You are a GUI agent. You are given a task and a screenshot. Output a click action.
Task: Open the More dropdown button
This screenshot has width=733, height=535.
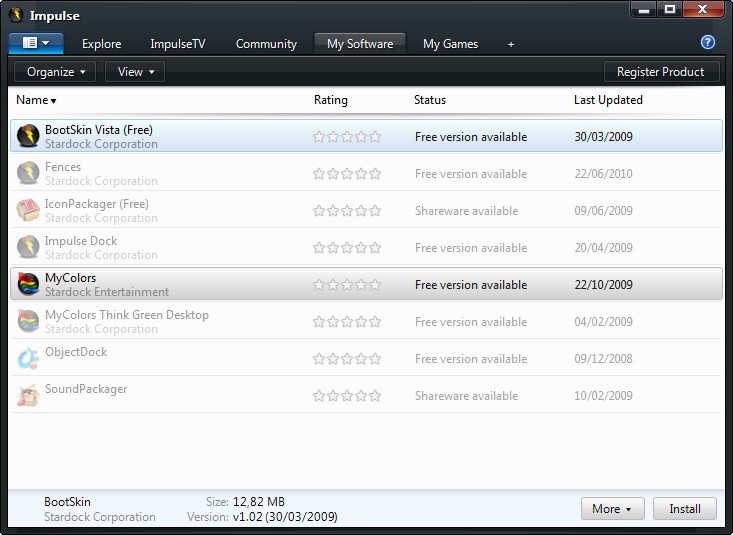612,508
